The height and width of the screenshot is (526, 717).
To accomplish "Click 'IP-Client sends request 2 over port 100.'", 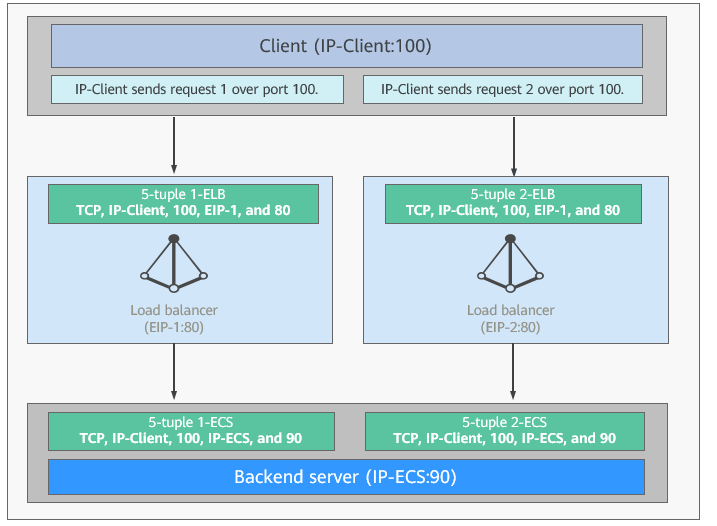I will click(x=503, y=90).
